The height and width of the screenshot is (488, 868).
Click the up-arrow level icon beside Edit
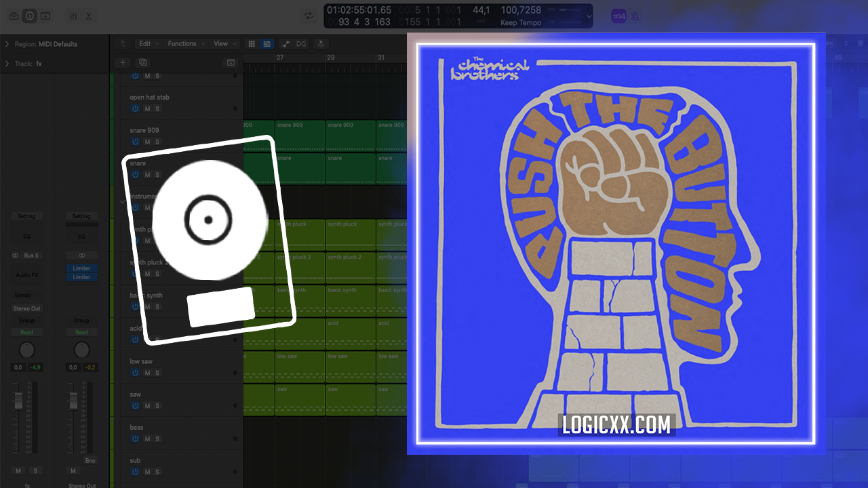point(123,43)
